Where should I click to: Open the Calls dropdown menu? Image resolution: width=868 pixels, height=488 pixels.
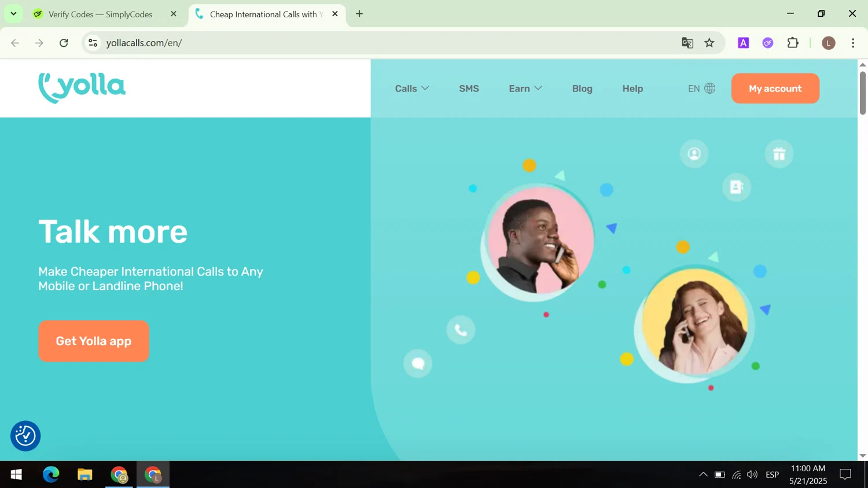[x=412, y=88]
